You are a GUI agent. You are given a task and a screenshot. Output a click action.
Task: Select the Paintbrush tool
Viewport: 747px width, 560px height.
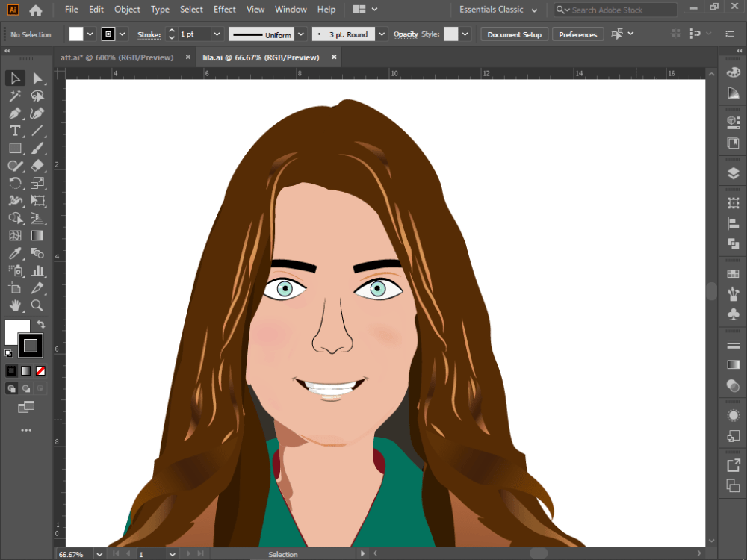click(x=37, y=148)
